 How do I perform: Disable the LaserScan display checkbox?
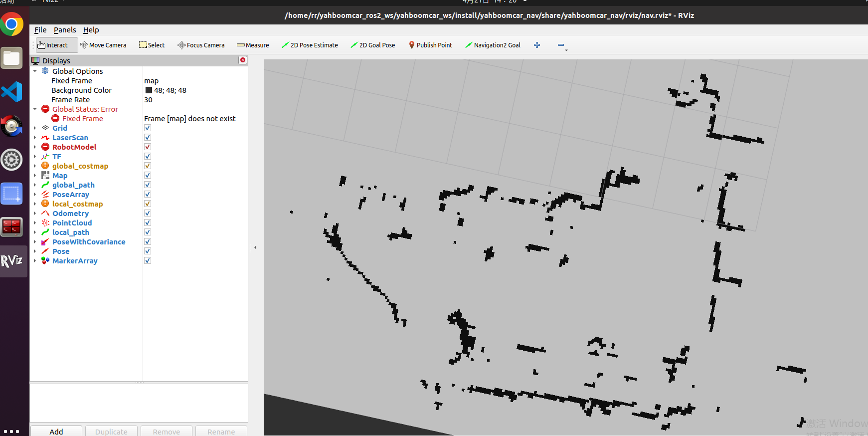[148, 137]
